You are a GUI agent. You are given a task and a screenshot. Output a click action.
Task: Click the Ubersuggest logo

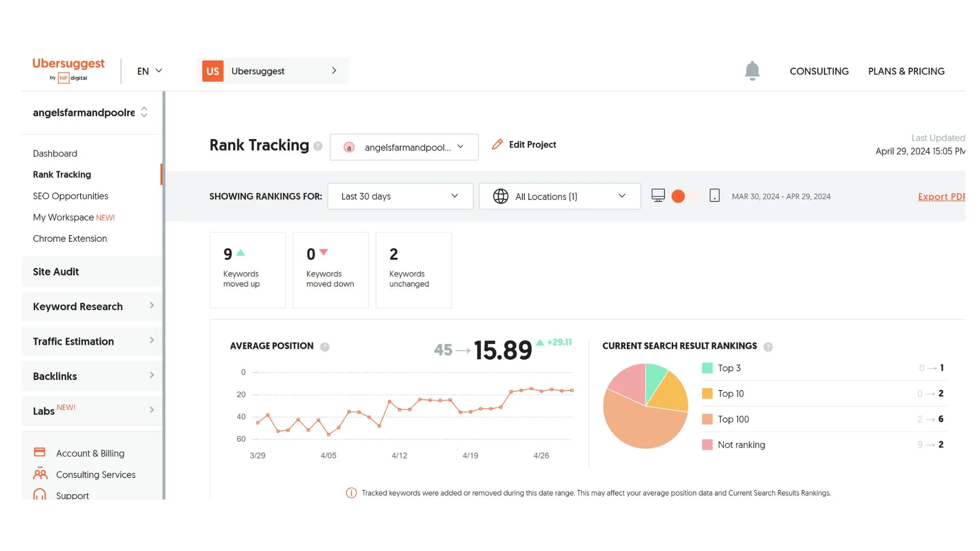68,70
